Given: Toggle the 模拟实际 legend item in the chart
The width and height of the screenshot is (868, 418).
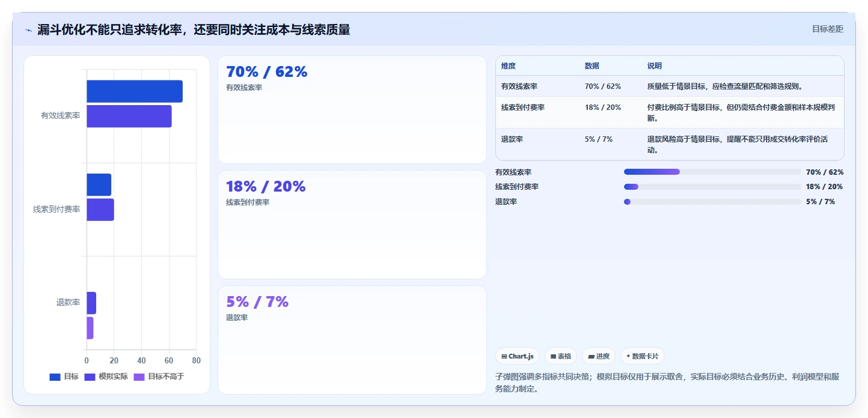Looking at the screenshot, I should (106, 377).
